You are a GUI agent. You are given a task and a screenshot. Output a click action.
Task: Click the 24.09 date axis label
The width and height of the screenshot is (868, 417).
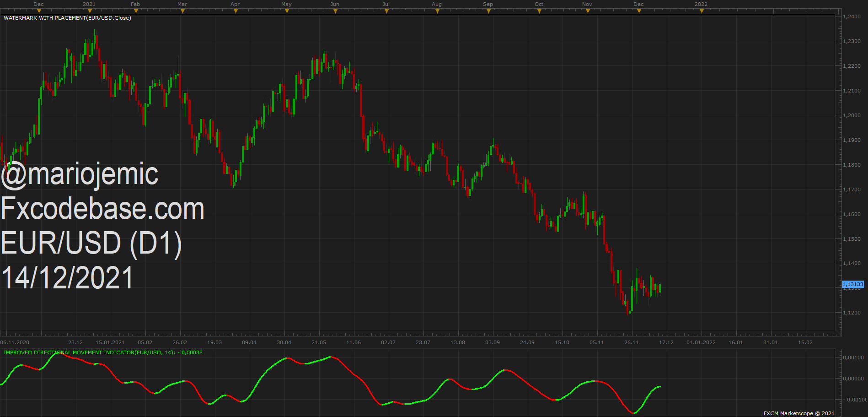pos(527,342)
